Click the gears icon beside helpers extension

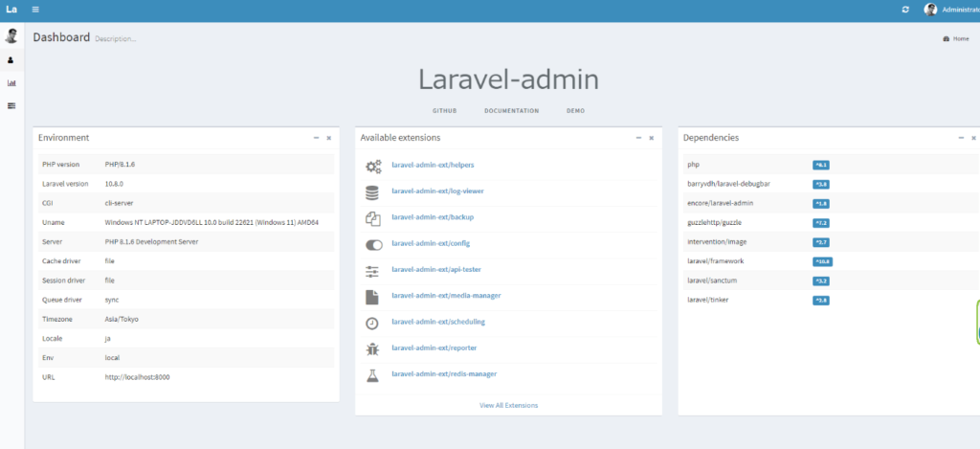click(373, 166)
